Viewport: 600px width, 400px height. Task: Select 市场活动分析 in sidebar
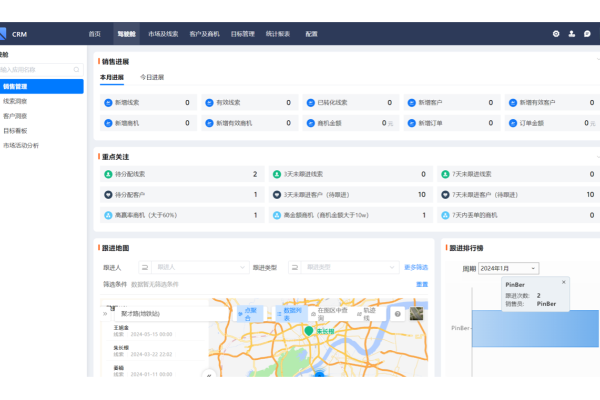[x=21, y=145]
